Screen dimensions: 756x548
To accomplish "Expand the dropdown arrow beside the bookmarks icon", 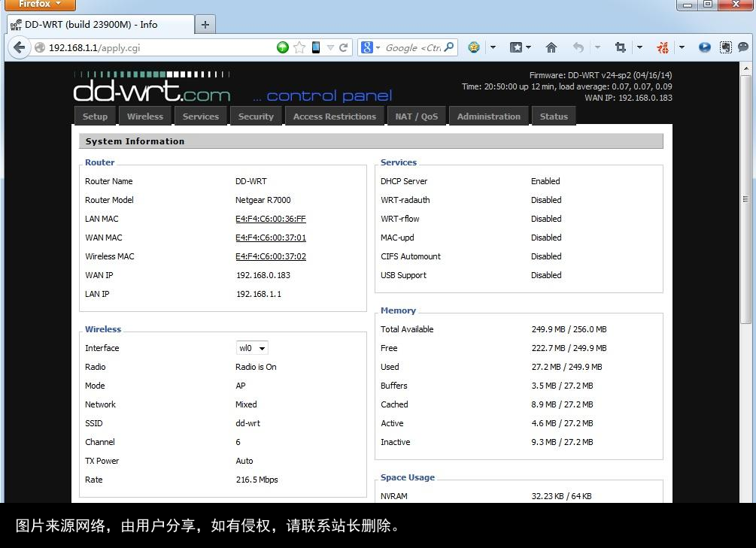I will pos(529,47).
